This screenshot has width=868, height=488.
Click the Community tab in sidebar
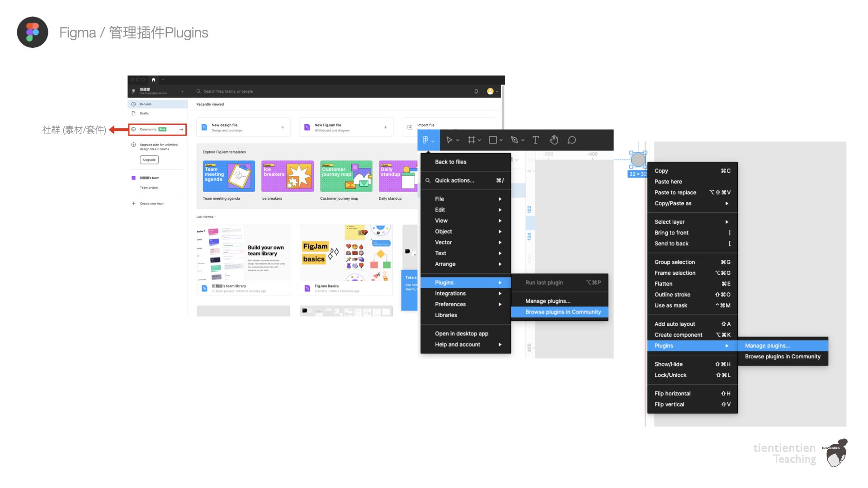click(x=156, y=129)
